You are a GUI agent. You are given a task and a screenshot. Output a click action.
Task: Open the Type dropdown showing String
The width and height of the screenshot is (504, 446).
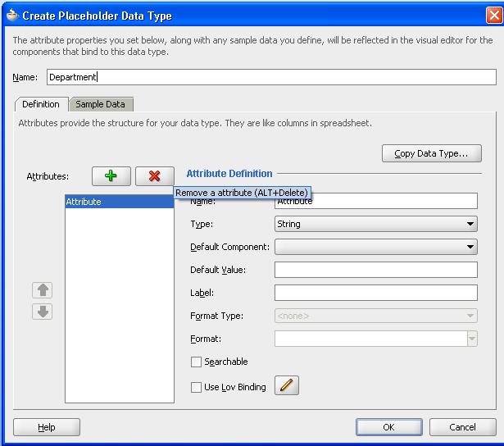(x=375, y=224)
